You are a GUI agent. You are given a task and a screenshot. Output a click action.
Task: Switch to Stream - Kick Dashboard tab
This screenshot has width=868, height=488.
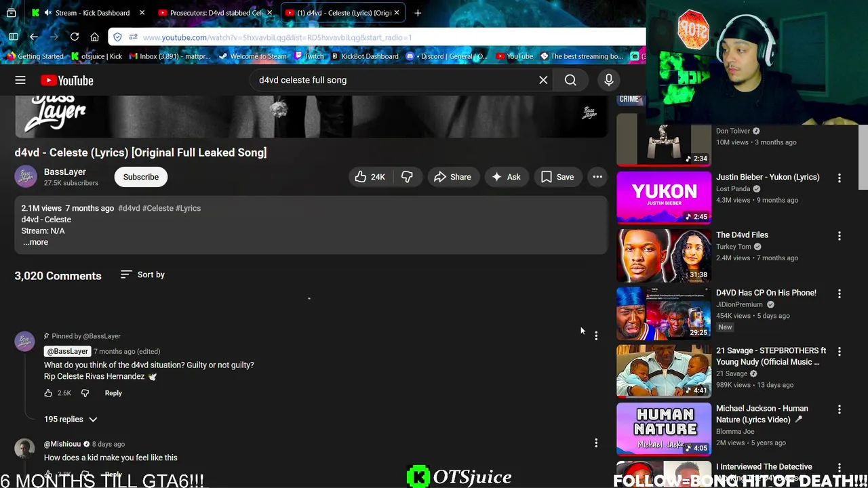pos(89,13)
